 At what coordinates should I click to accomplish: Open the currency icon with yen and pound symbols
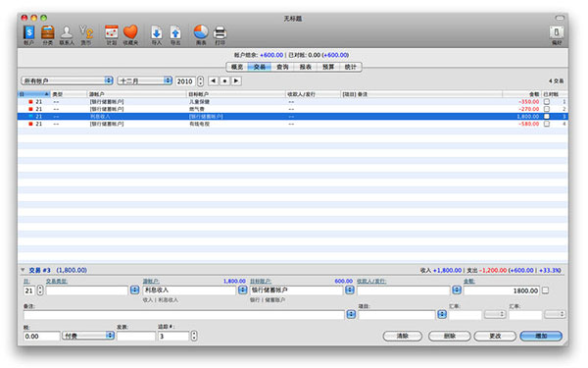[86, 32]
